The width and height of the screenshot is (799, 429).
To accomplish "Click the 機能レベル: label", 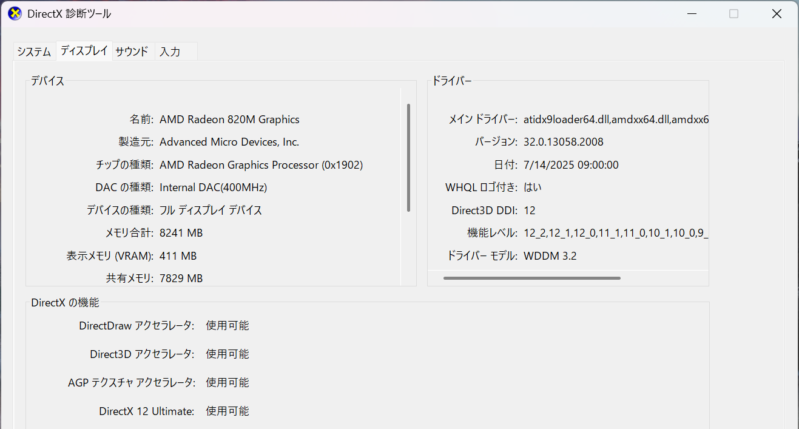I will (x=492, y=233).
